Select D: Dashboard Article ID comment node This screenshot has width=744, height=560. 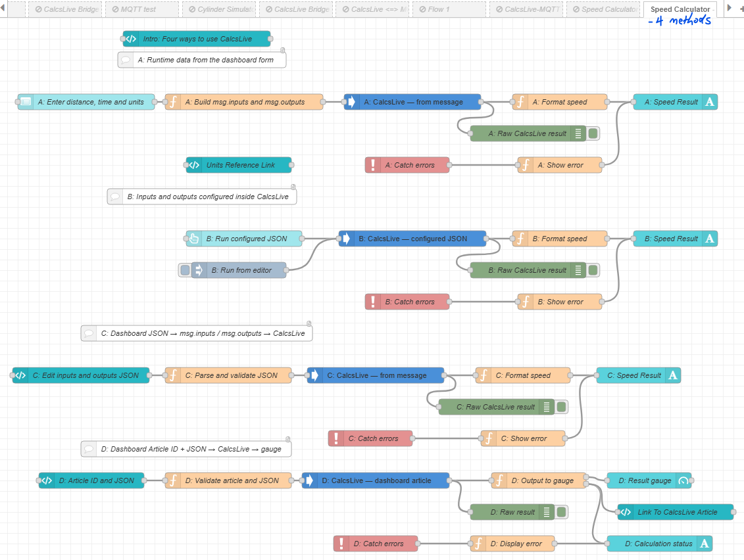[x=186, y=449]
